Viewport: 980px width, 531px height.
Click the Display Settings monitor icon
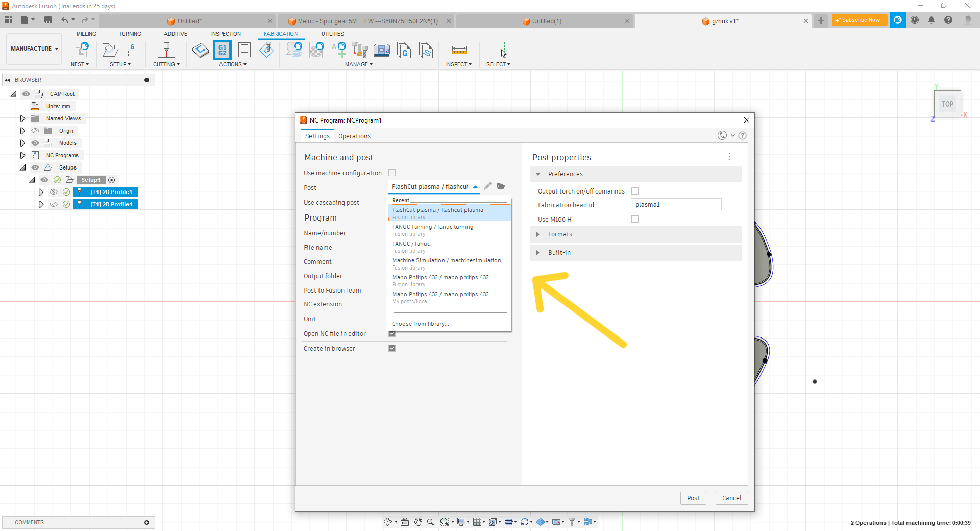click(461, 521)
